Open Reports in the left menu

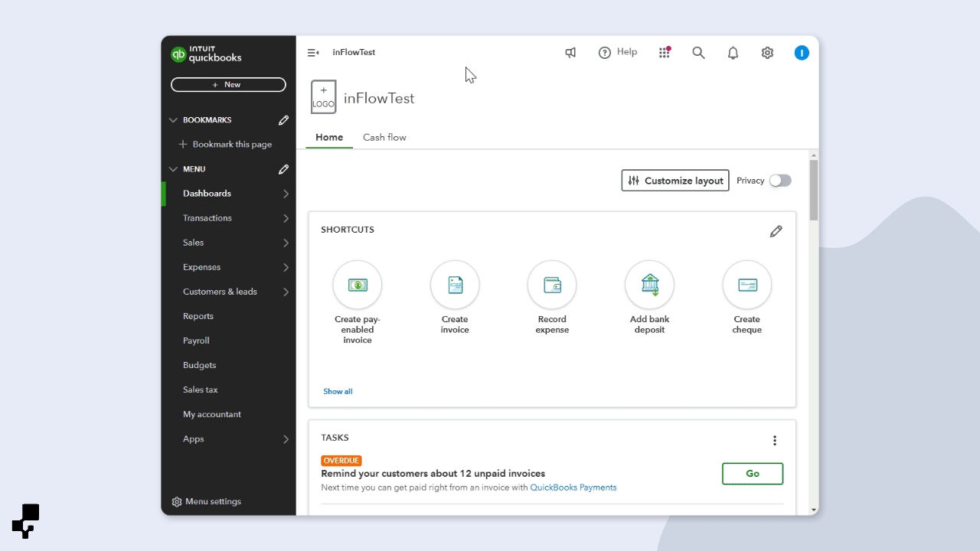click(198, 316)
